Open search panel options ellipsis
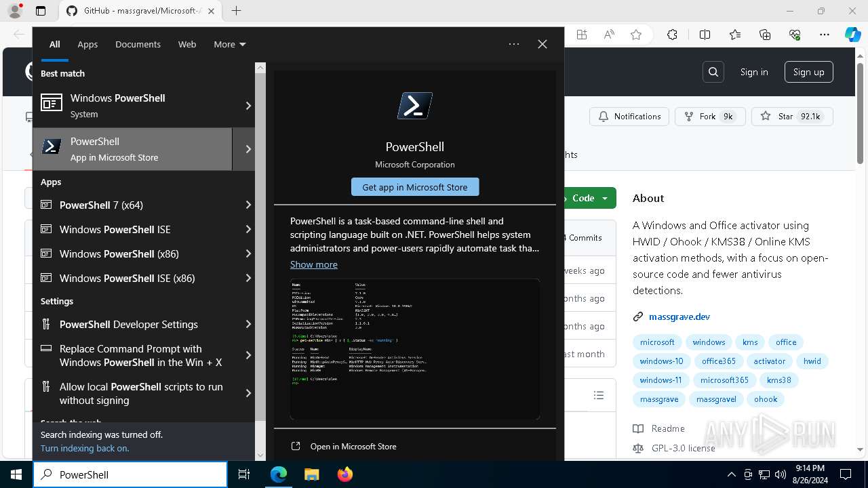 514,44
